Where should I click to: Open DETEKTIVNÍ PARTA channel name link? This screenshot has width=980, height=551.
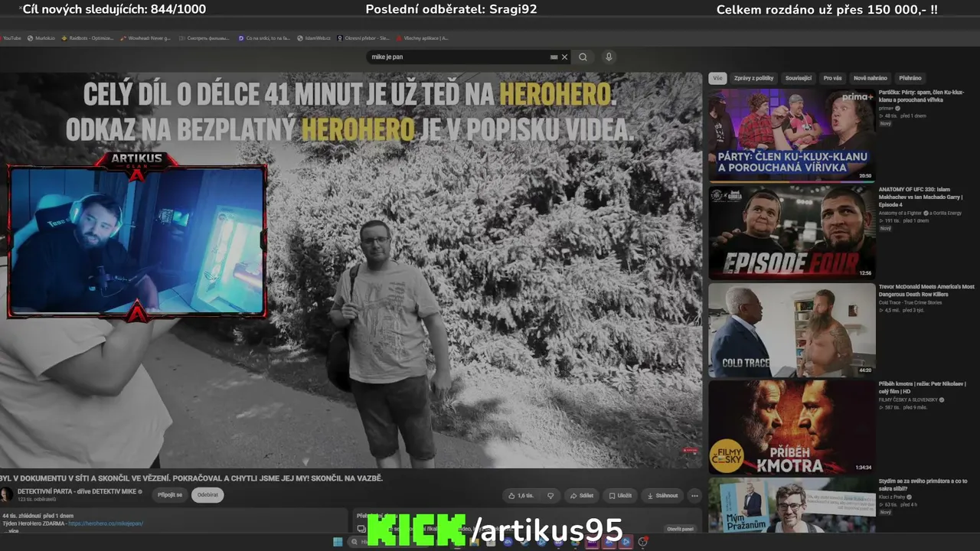click(x=77, y=492)
